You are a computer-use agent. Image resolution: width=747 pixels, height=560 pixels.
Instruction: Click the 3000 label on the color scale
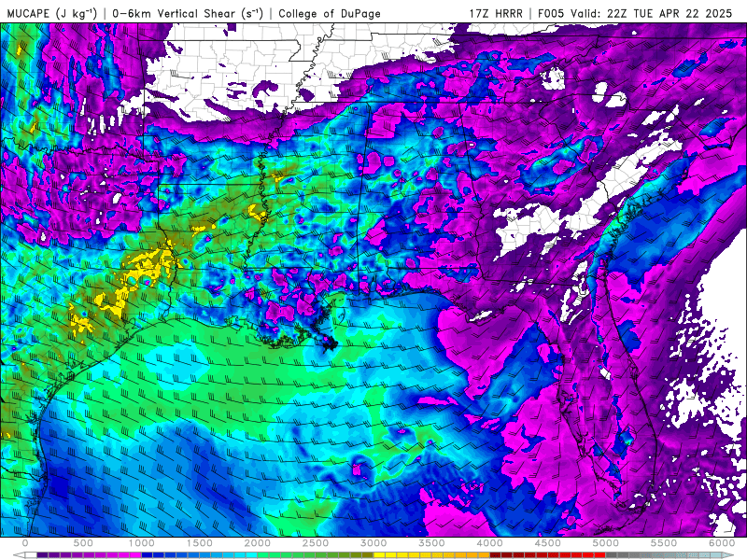(373, 543)
